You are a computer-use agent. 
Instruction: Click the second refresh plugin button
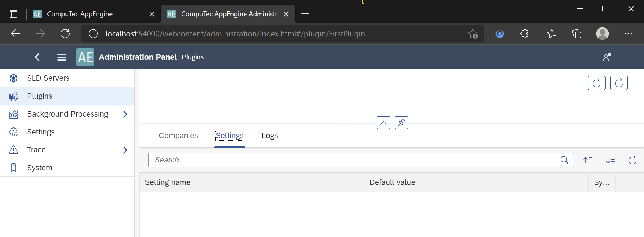[619, 83]
